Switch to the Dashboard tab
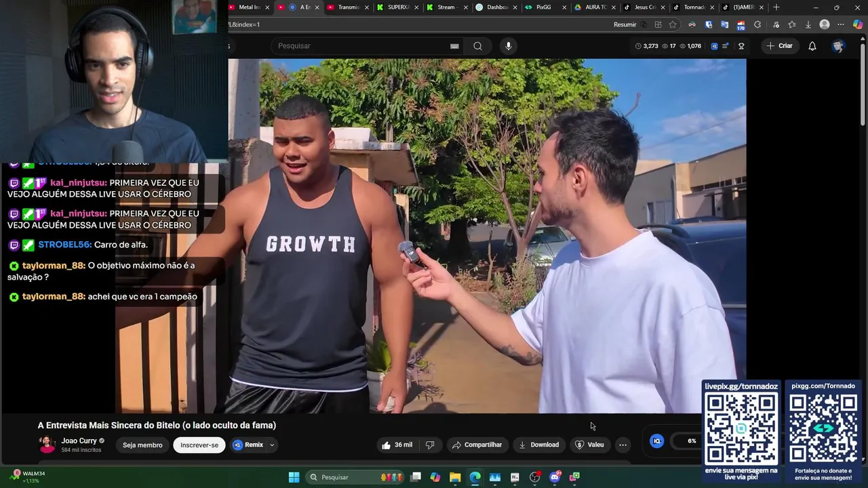This screenshot has height=488, width=868. [496, 7]
